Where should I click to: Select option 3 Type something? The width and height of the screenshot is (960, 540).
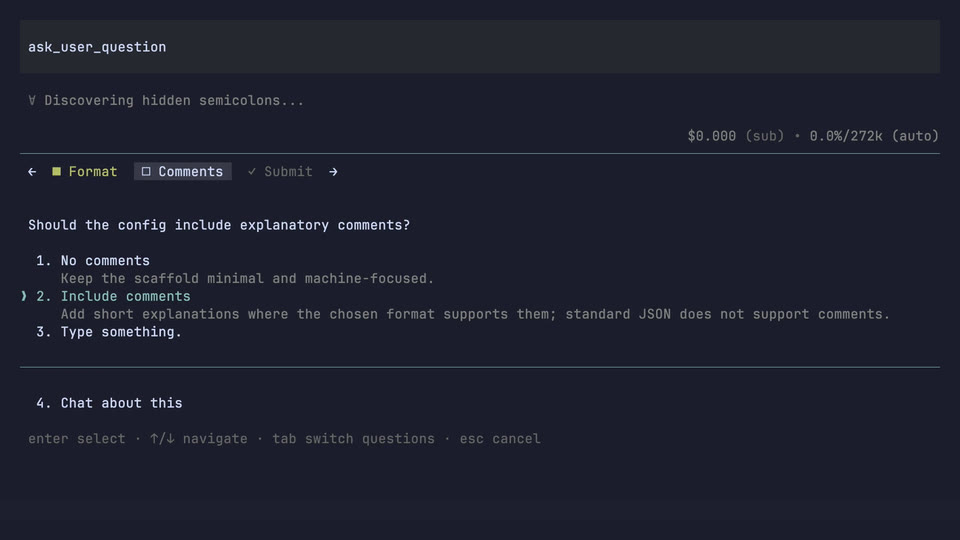tap(109, 332)
